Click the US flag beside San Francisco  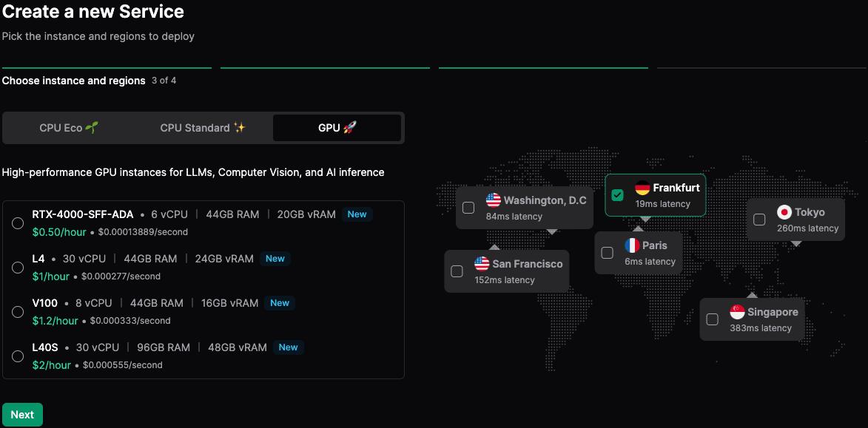[482, 264]
